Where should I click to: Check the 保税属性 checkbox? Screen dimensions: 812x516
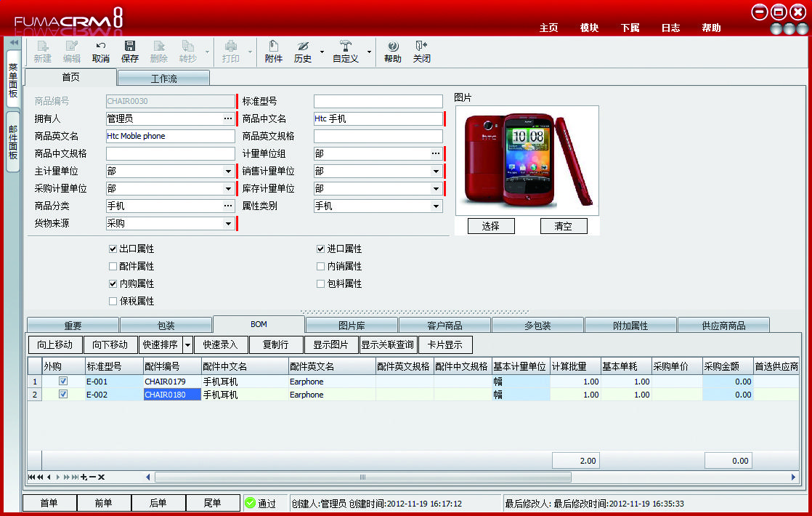coord(113,301)
